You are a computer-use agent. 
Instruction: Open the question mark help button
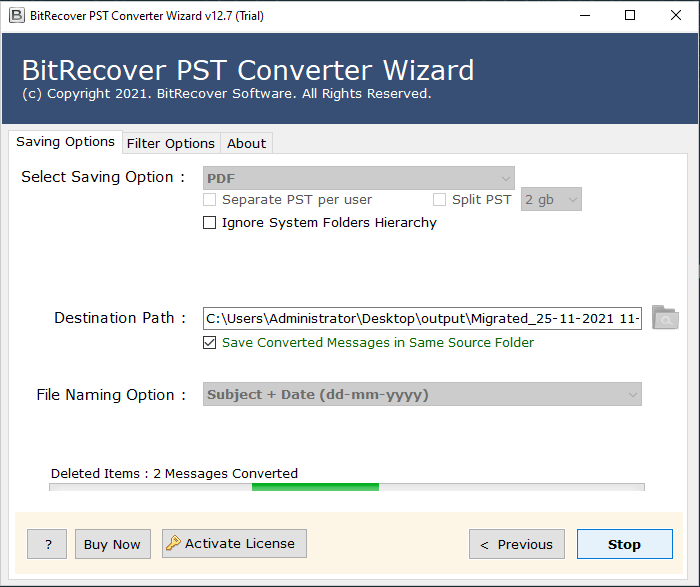(47, 544)
